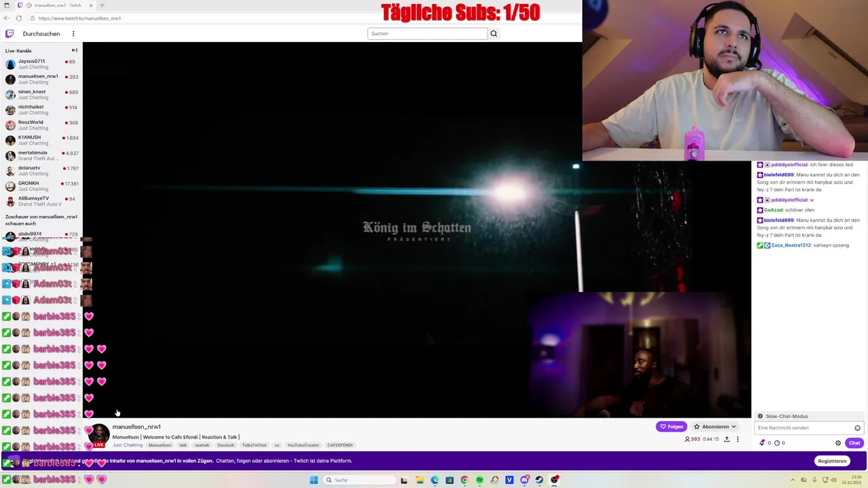This screenshot has height=488, width=868.
Task: Select the TalksToChat tag
Action: [x=254, y=445]
